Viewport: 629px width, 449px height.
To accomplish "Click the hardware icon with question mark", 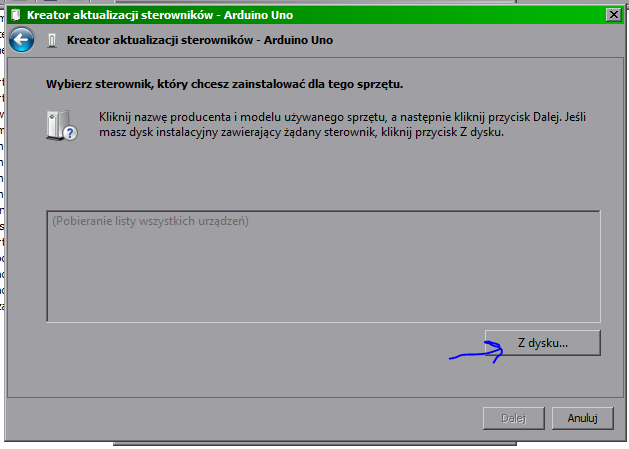I will [61, 126].
